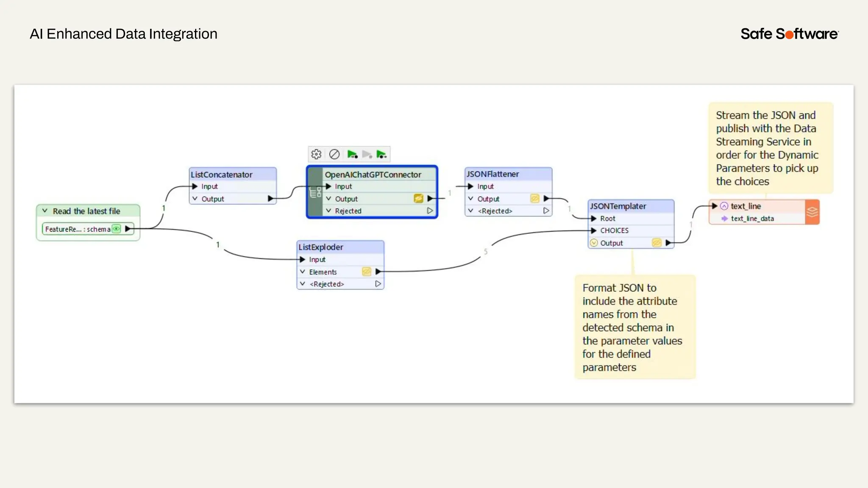This screenshot has width=868, height=488.
Task: Click the cache icon on OpenAIChatGPTConnector Output port
Action: pos(418,198)
